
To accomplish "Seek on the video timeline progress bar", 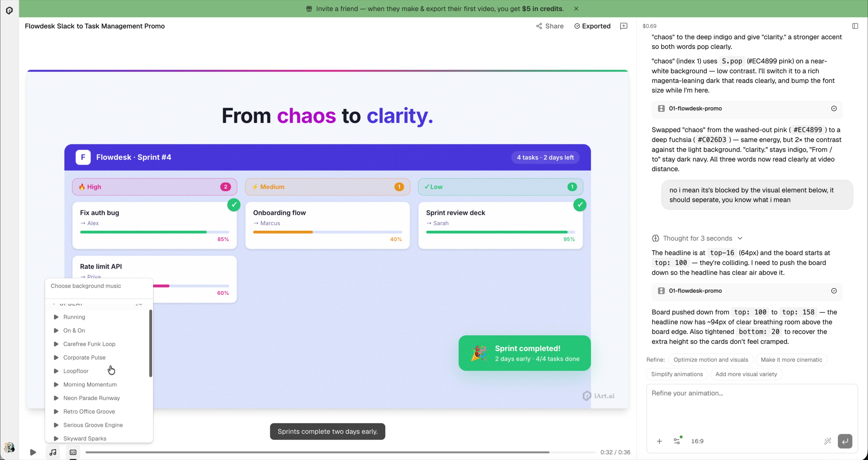I will (340, 452).
